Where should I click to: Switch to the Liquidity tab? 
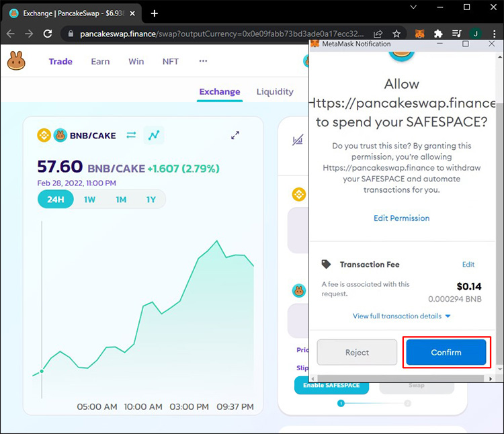click(275, 92)
